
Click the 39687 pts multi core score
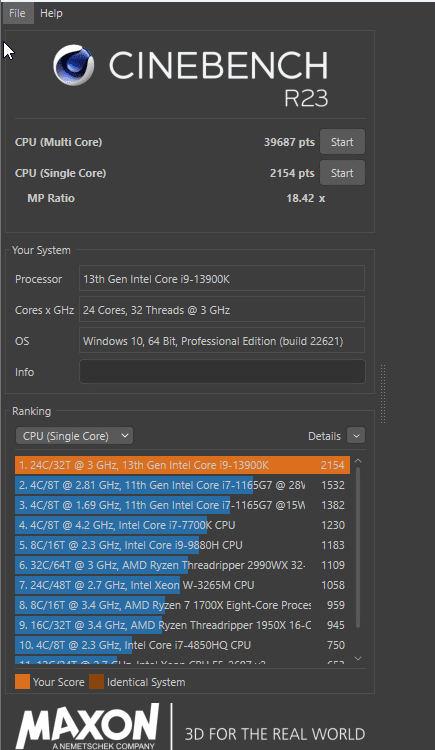click(x=289, y=142)
